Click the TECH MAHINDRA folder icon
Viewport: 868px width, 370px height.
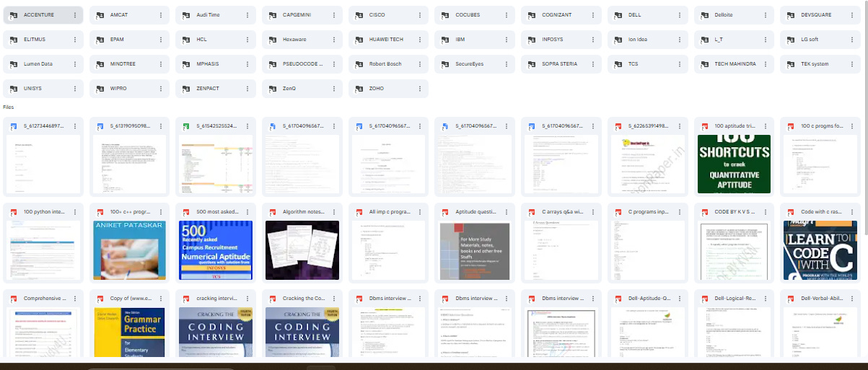(x=705, y=63)
